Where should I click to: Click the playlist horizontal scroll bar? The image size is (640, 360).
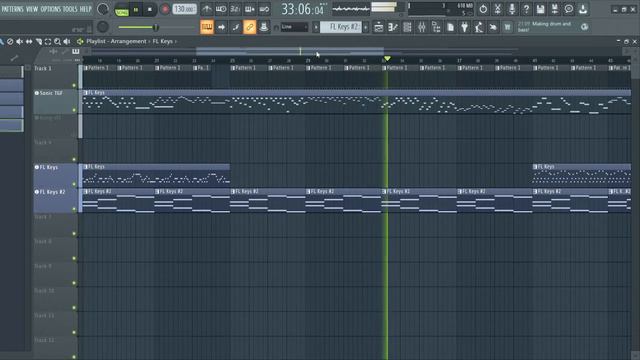point(290,51)
